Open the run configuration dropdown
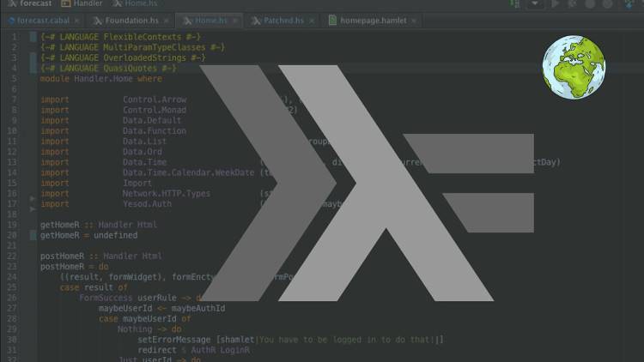 [x=537, y=3]
